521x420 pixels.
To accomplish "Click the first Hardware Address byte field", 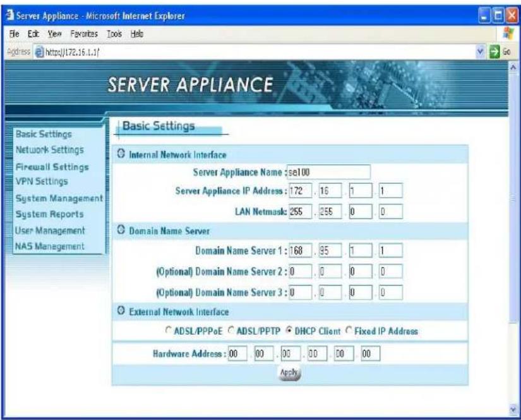I will (x=237, y=353).
